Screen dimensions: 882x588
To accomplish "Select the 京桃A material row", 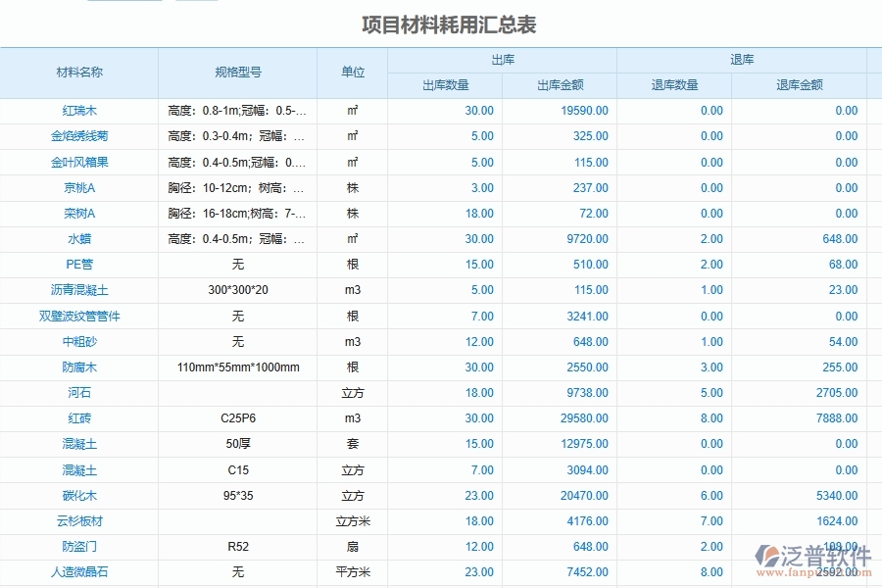I will [x=78, y=187].
